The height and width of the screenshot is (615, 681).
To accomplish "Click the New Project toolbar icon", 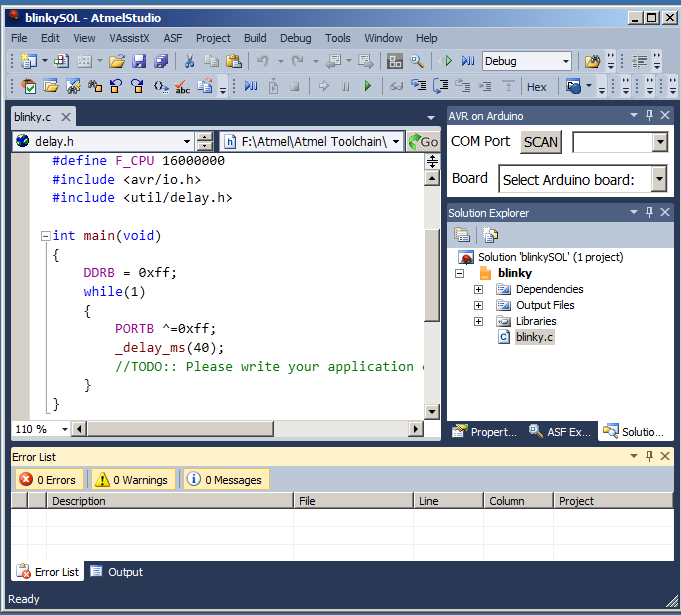I will click(29, 61).
